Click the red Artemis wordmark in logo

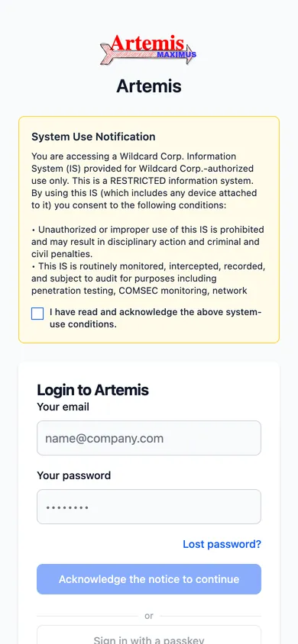pyautogui.click(x=147, y=43)
